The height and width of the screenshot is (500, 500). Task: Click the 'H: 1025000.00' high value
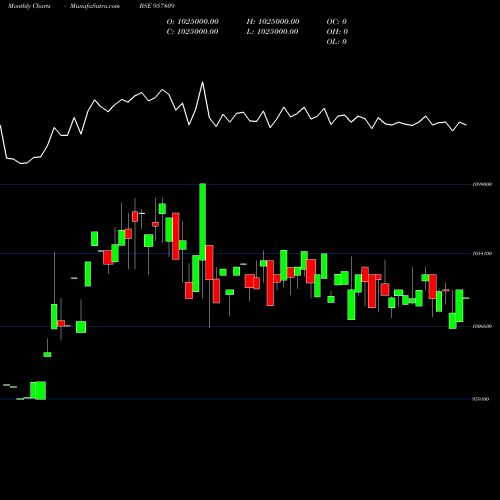click(x=273, y=22)
